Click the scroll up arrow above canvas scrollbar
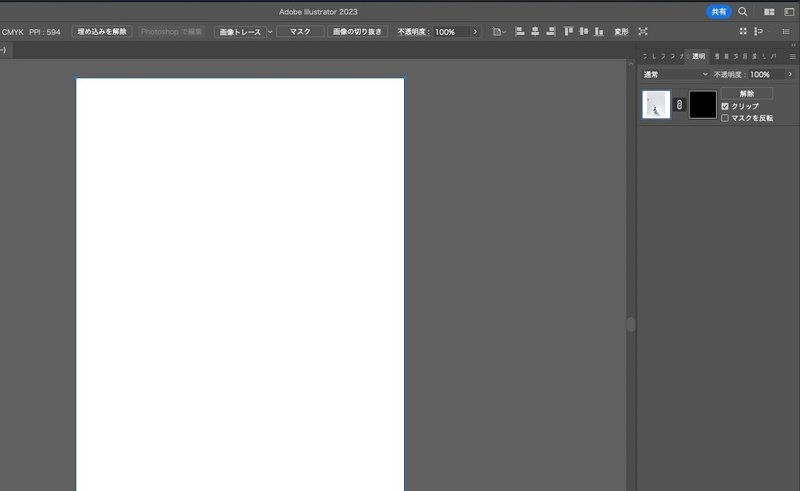Screen dimensions: 800x491 [631, 64]
